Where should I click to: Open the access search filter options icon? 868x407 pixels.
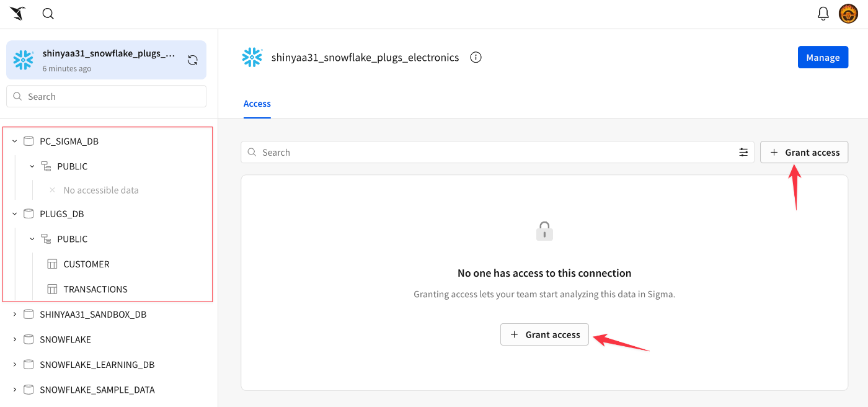pos(743,153)
